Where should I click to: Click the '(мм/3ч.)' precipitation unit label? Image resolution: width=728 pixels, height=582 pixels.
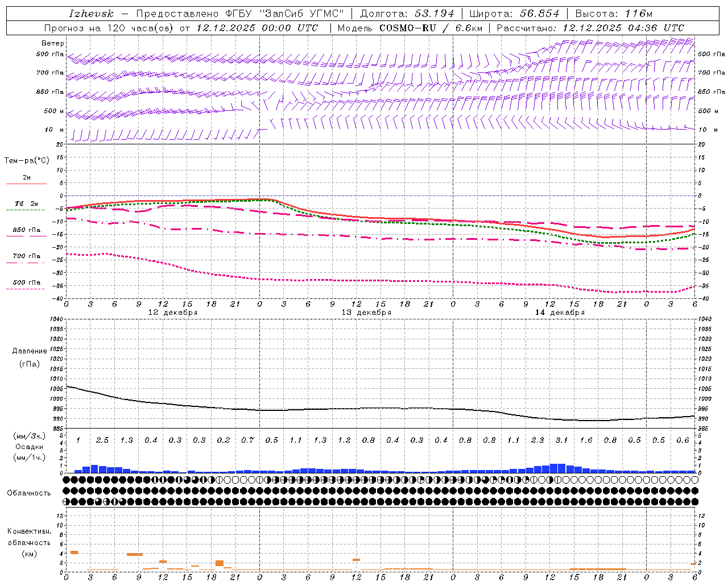[x=30, y=436]
